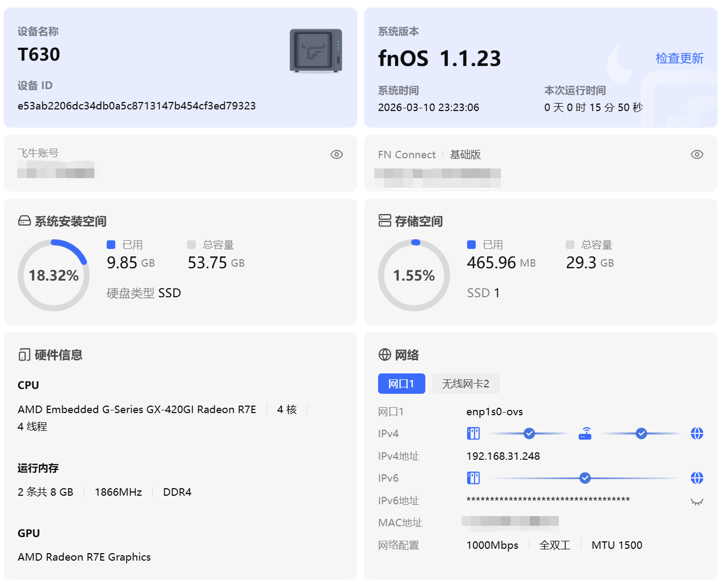Click the NAS device image next to T630
The width and height of the screenshot is (724, 588).
316,50
